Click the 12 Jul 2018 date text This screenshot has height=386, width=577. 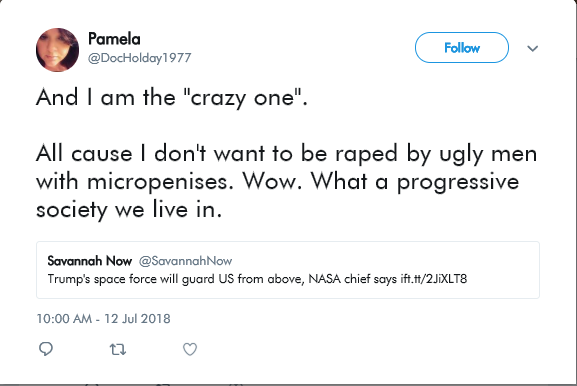coord(137,319)
